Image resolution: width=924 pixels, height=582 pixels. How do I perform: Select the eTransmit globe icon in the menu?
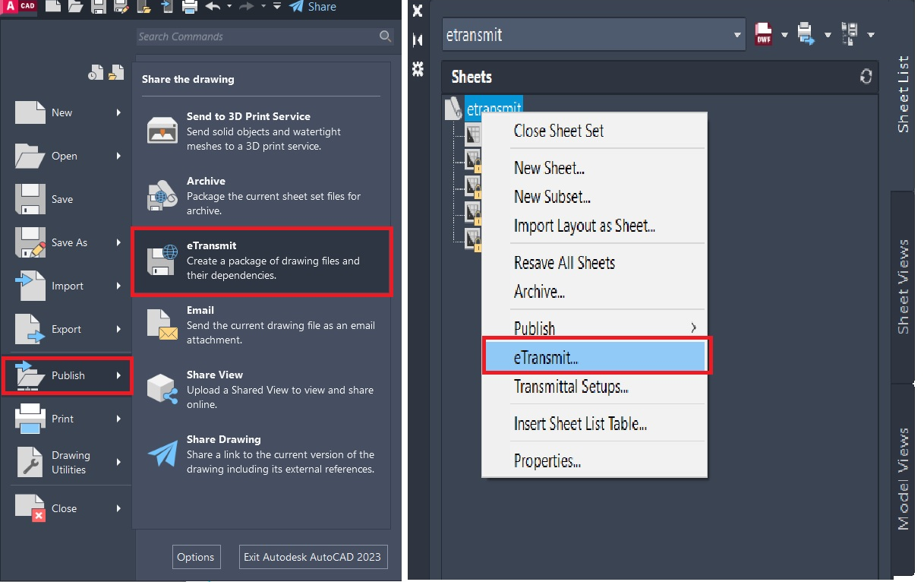tap(161, 258)
